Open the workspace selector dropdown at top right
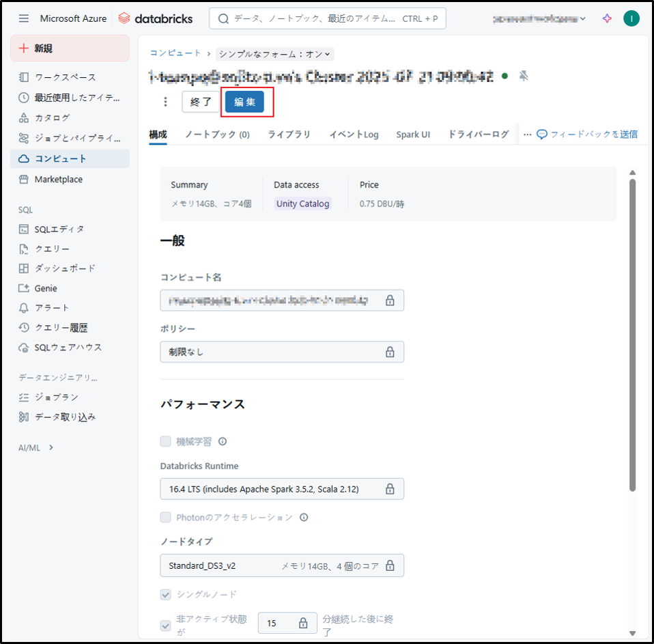 539,18
